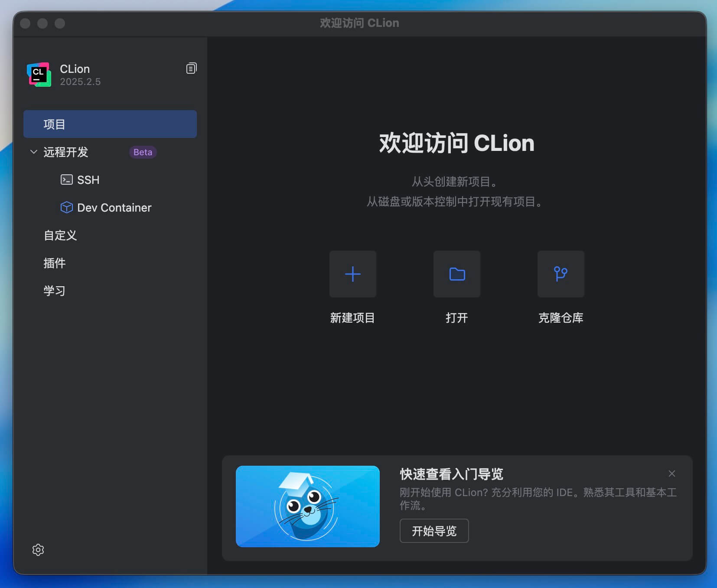Click the SSH terminal icon in sidebar
Screen dimensions: 717x588
click(66, 180)
